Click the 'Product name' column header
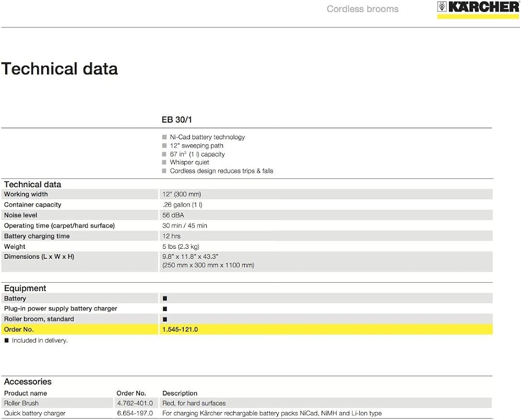The image size is (522, 420). point(25,393)
